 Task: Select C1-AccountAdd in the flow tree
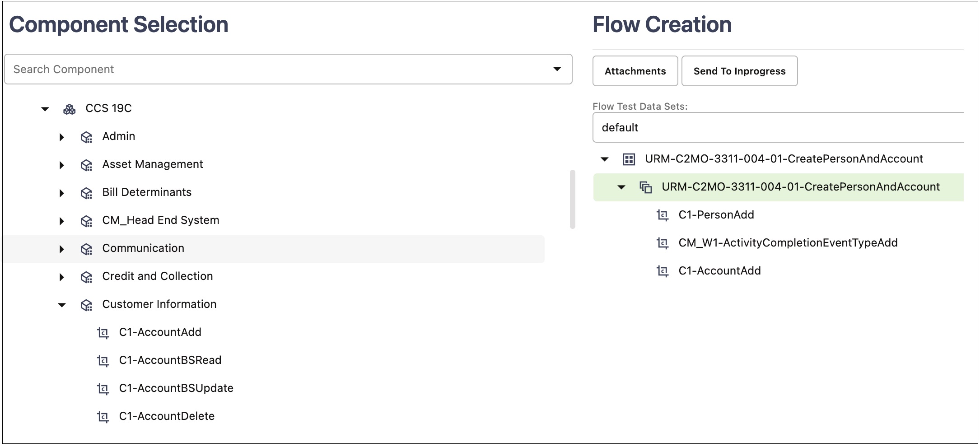(x=720, y=271)
